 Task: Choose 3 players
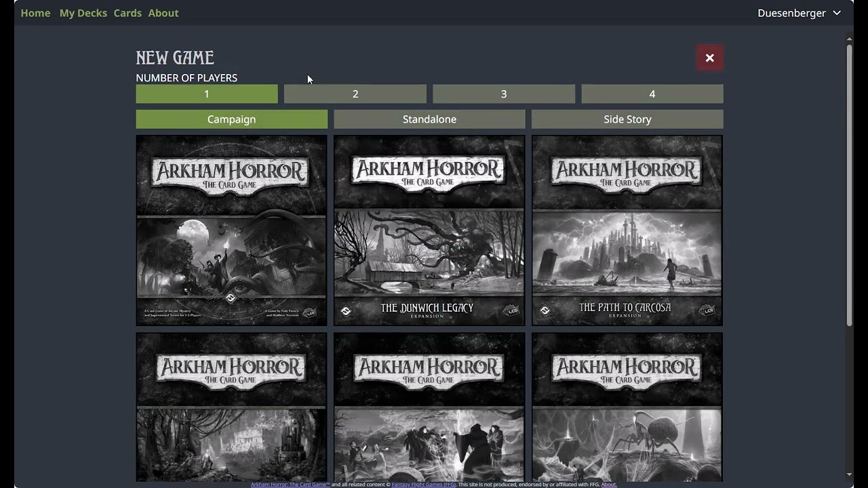504,94
